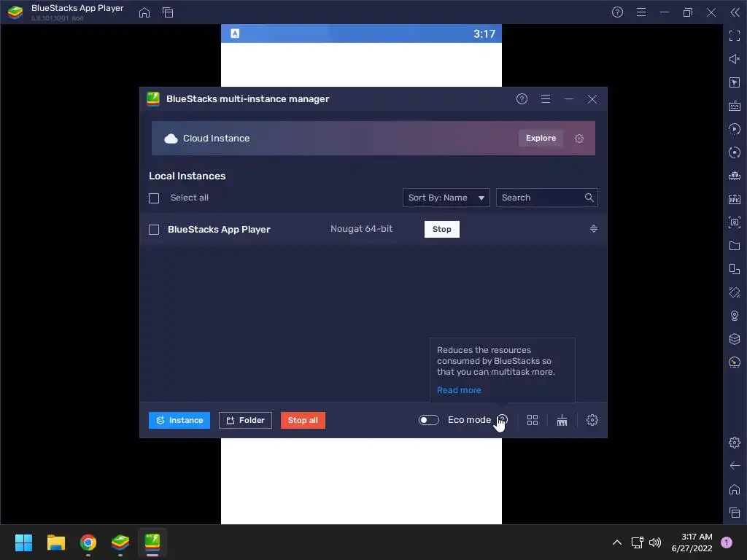Image resolution: width=747 pixels, height=560 pixels.
Task: Open the media folder icon in sidebar
Action: (x=734, y=246)
